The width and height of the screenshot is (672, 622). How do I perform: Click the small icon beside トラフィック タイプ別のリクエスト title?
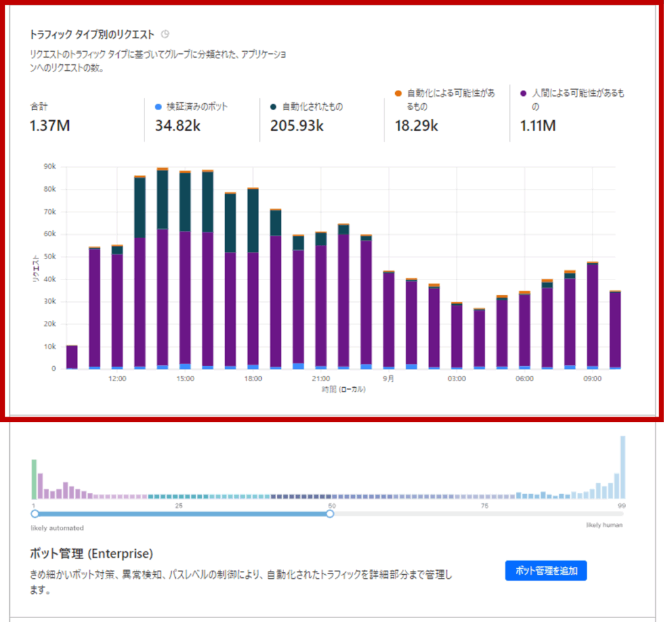click(165, 33)
